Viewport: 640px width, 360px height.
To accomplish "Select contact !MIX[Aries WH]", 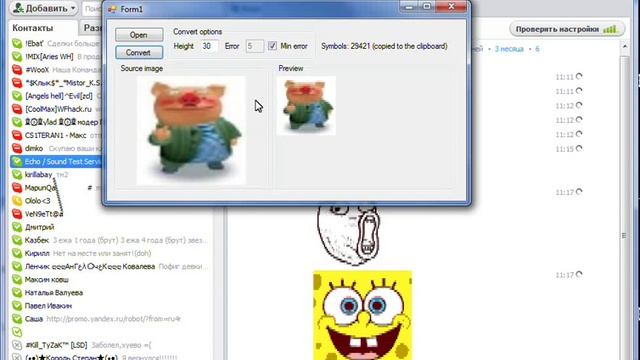I will point(49,56).
